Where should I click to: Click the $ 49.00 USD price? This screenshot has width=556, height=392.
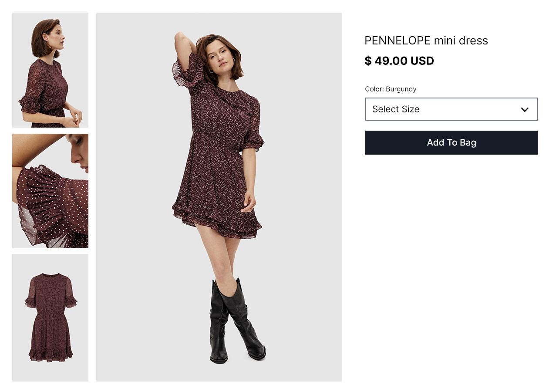coord(399,61)
